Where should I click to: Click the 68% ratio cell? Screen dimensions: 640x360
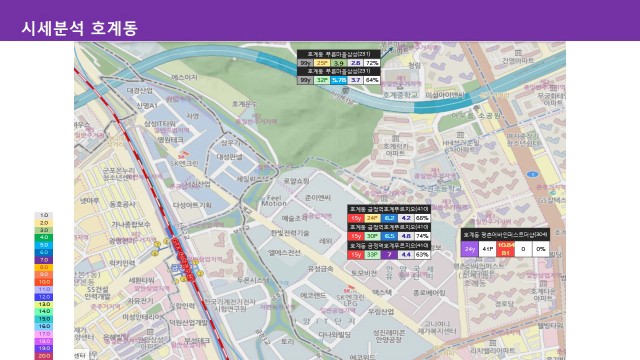422,218
